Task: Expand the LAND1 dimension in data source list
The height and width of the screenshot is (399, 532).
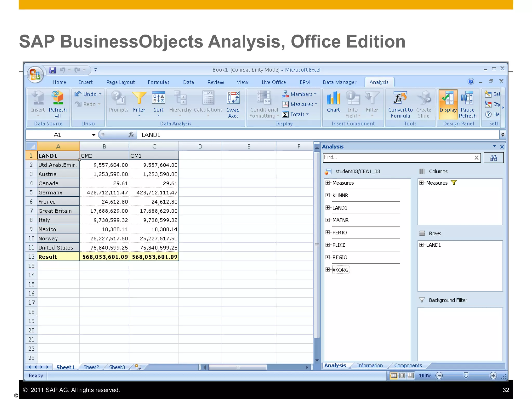Action: click(x=328, y=208)
